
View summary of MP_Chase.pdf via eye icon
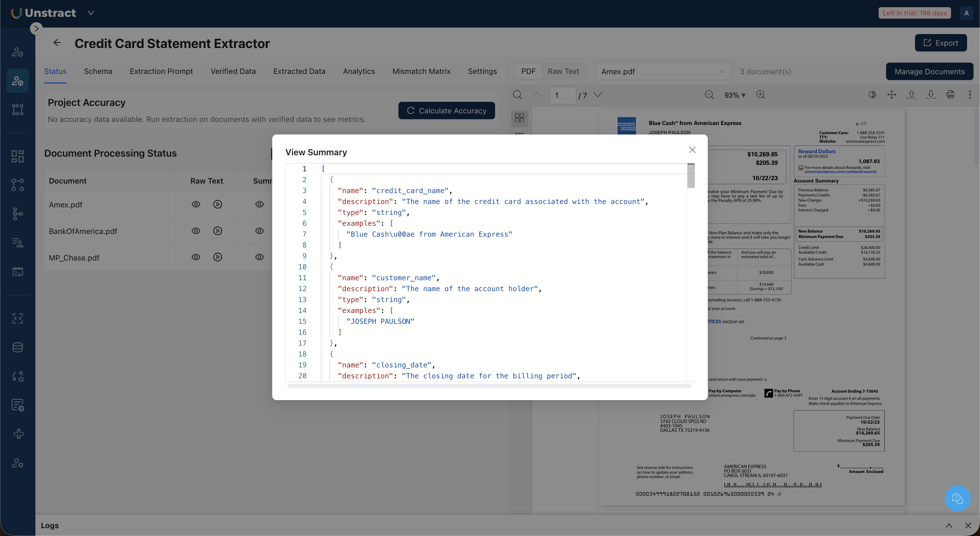(x=259, y=257)
